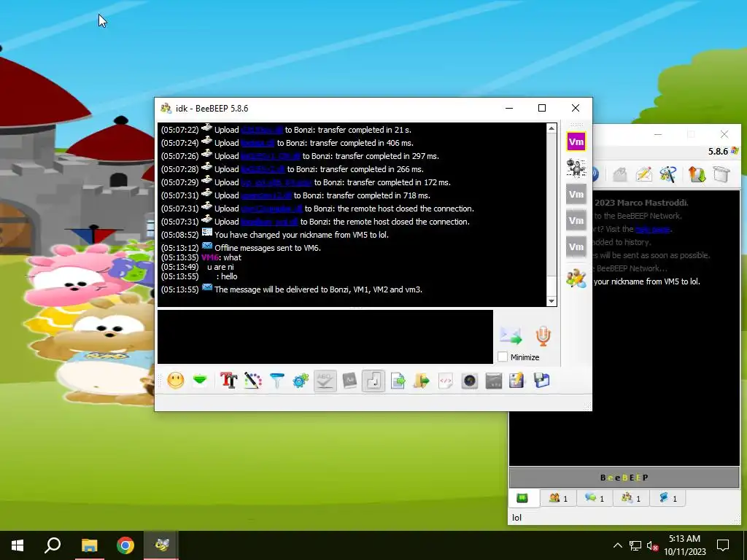This screenshot has width=747, height=560.
Task: Open the uploaded file link at 05:07:29
Action: 276,182
